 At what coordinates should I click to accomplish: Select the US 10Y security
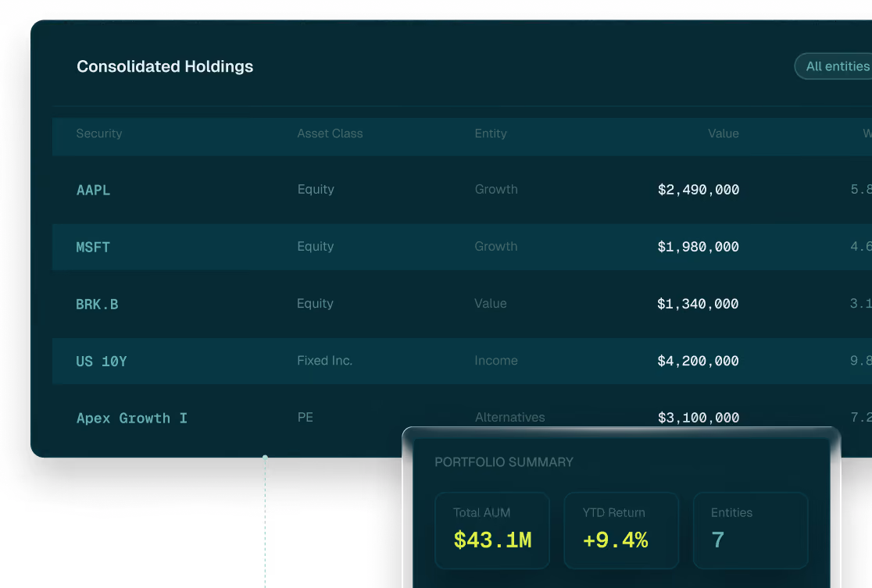click(x=102, y=362)
